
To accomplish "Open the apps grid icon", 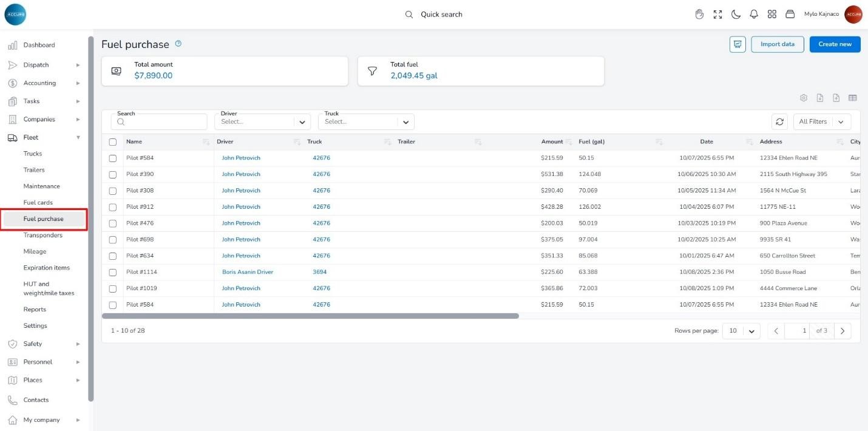I will click(x=772, y=15).
